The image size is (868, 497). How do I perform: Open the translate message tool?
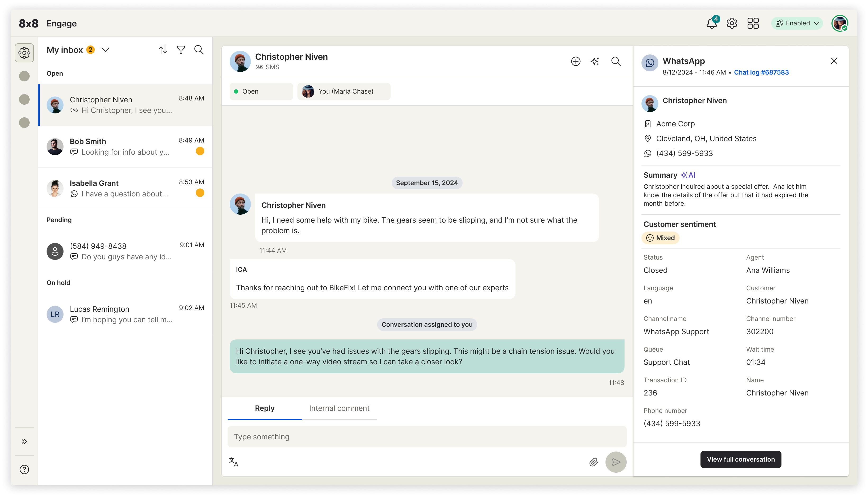point(234,462)
